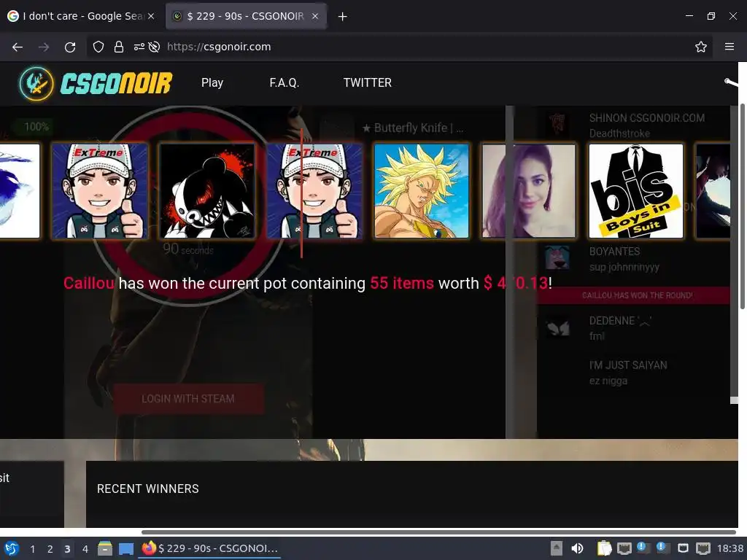Open the system start menu icon

click(x=12, y=548)
